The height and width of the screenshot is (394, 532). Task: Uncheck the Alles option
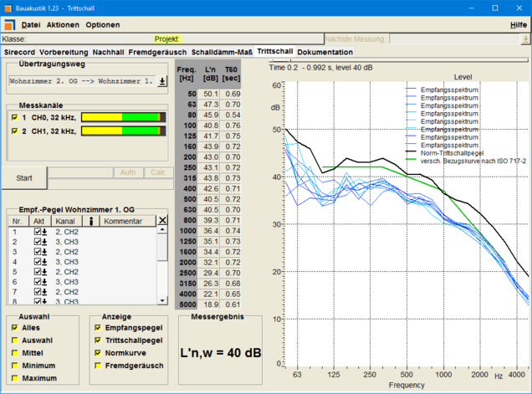pyautogui.click(x=14, y=327)
